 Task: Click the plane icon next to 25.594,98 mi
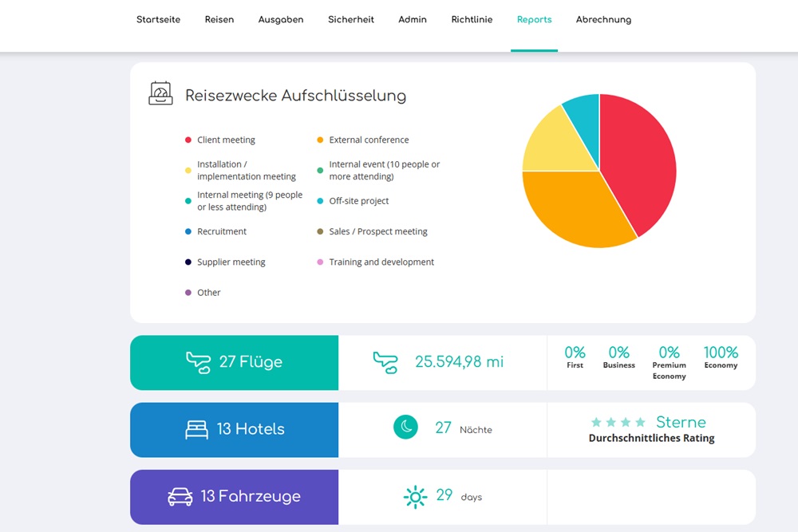pyautogui.click(x=386, y=362)
